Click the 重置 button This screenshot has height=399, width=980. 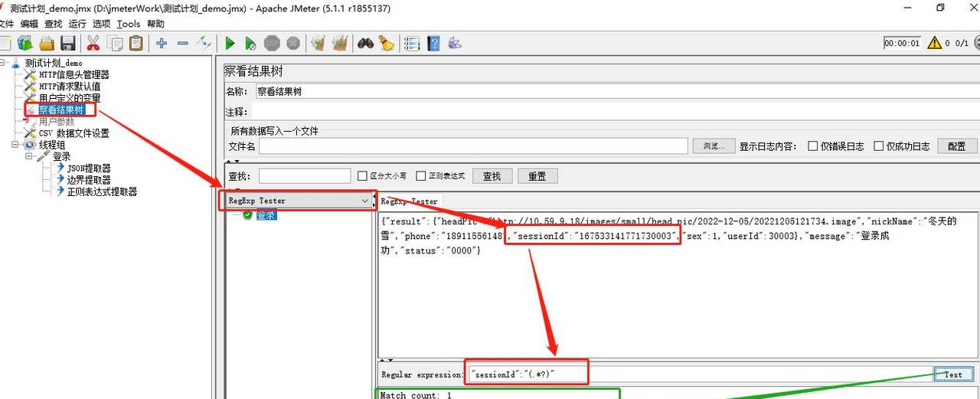click(x=537, y=176)
